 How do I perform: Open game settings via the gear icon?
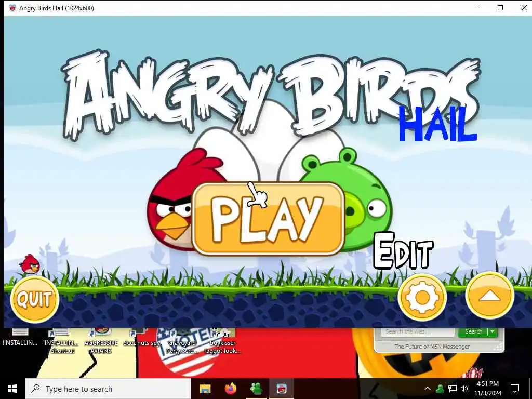422,298
